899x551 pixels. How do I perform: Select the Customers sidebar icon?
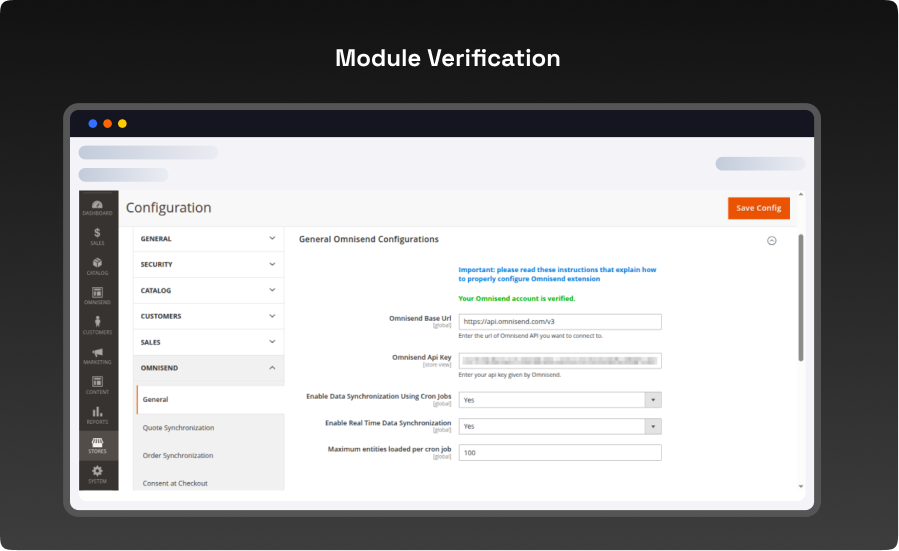97,325
